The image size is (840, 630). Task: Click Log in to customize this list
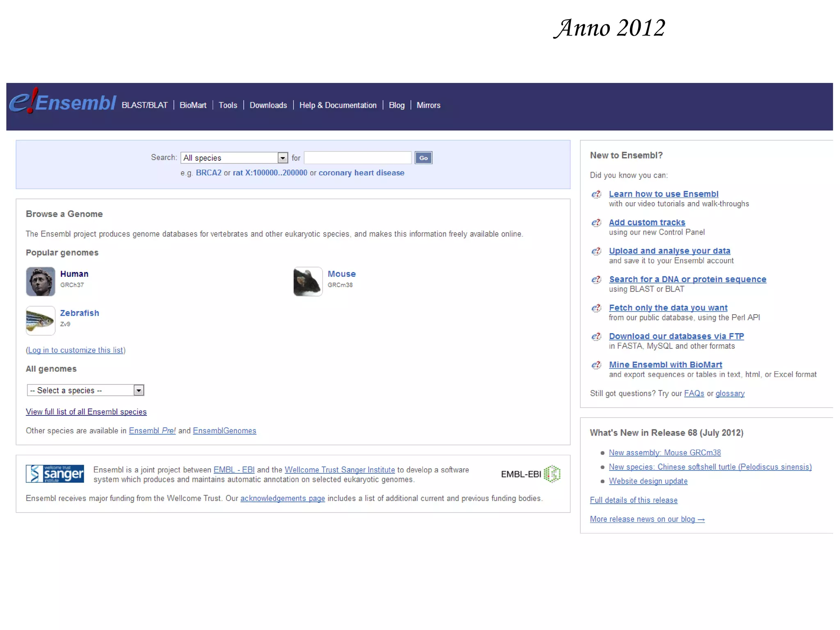pyautogui.click(x=75, y=350)
